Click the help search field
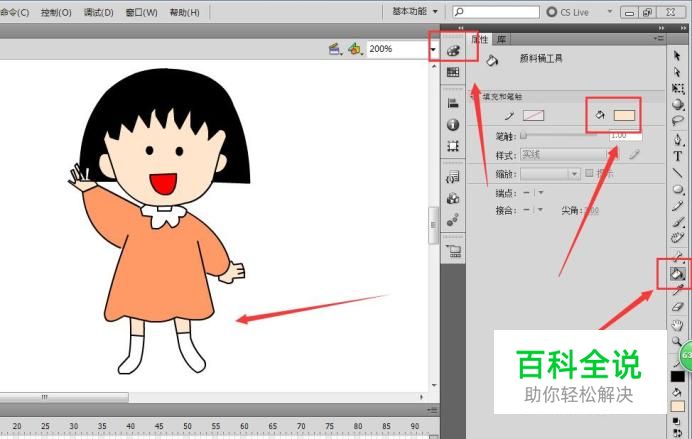 [496, 12]
